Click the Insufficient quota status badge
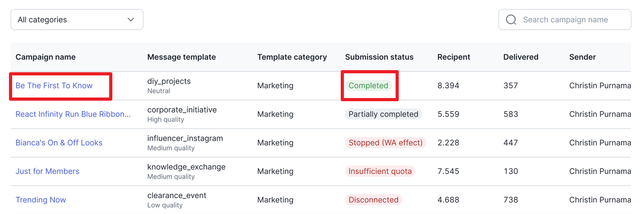Viewport: 644px width, 214px height. 380,171
